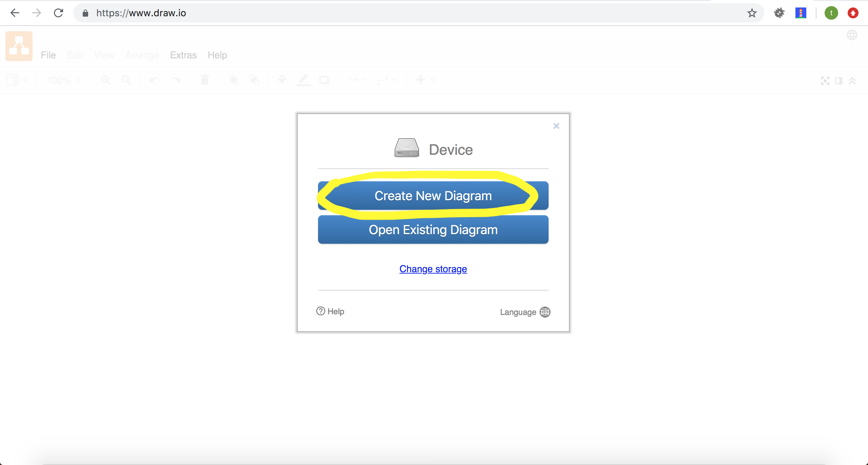Click the draw.io logo icon

point(19,46)
